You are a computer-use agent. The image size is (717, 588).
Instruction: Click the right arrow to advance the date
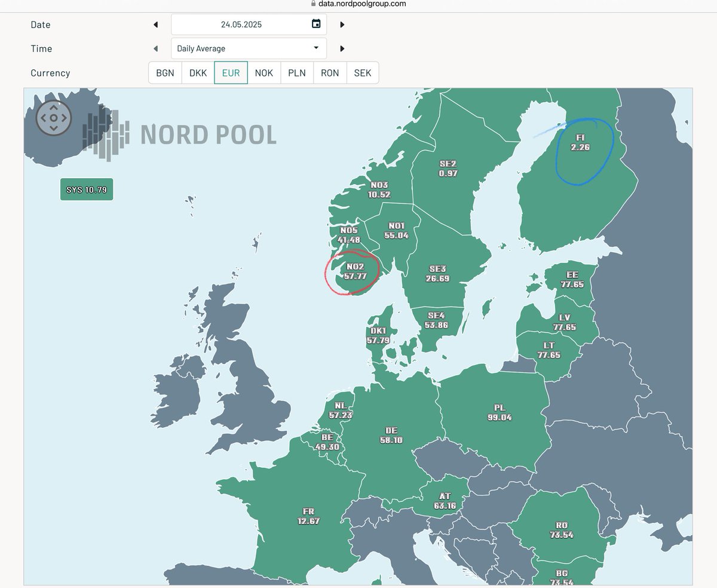342,24
